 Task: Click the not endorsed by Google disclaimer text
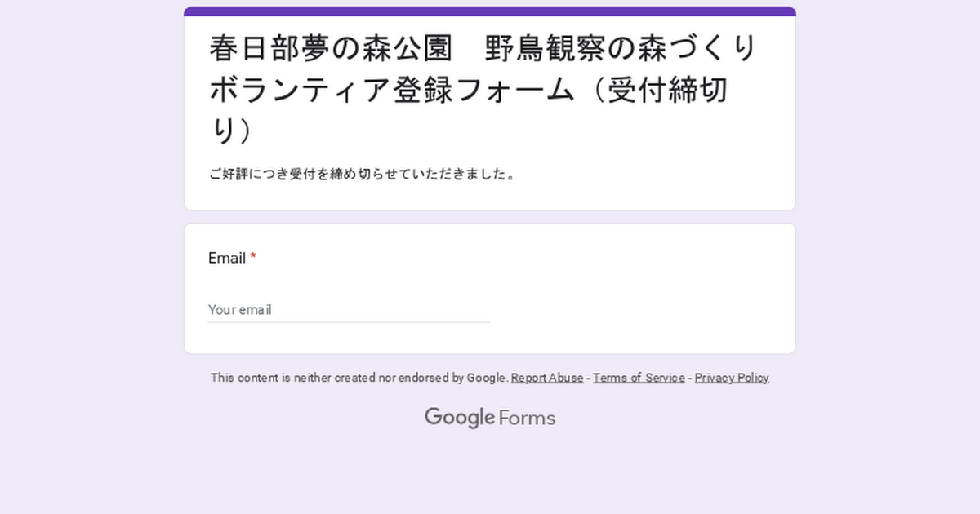point(359,378)
